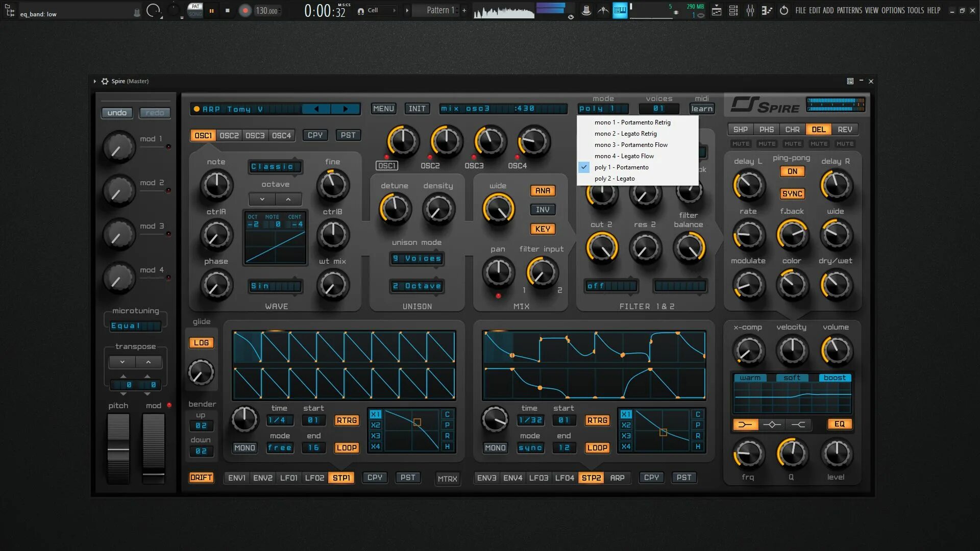
Task: Open the MTRX matrix button
Action: [448, 479]
